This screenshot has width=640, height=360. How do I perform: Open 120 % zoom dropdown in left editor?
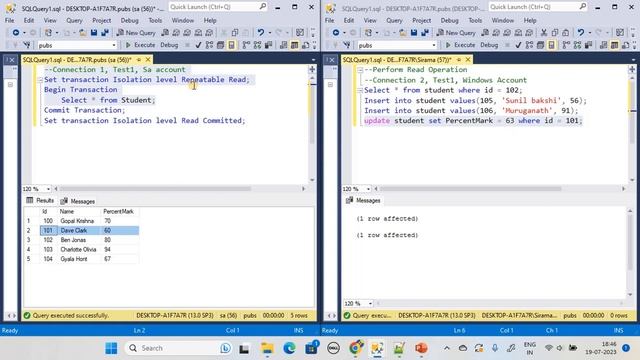coord(48,189)
